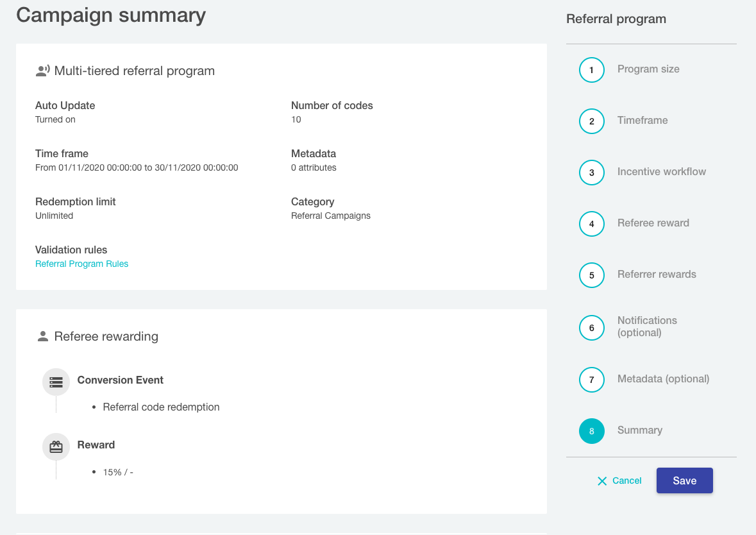Click the date range From 01/11/2020 text
The height and width of the screenshot is (535, 756).
[137, 168]
